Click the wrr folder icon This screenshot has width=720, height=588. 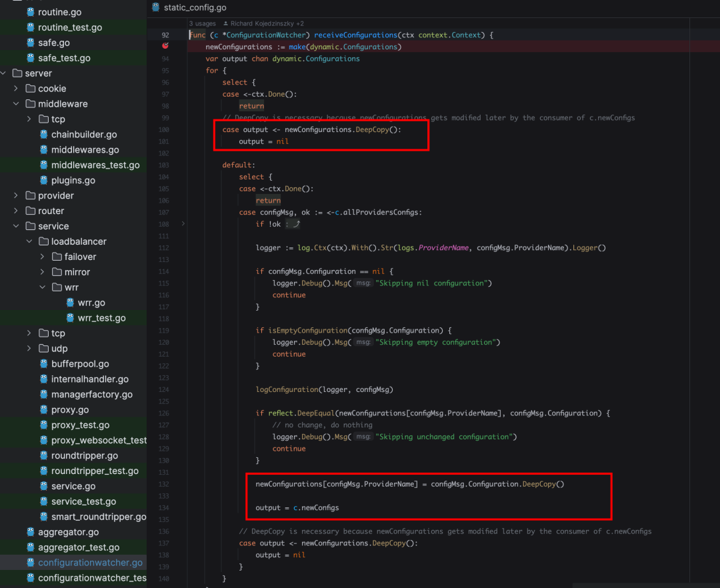[x=57, y=287]
